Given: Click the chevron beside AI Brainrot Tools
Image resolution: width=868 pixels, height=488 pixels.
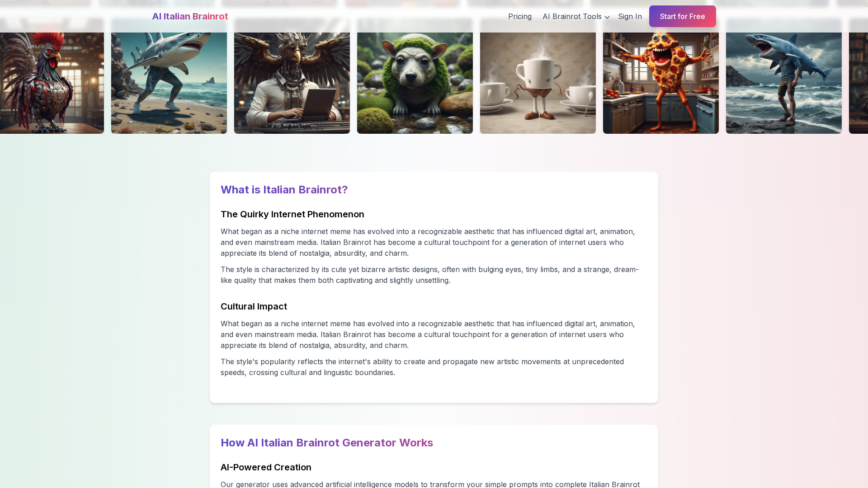Looking at the screenshot, I should tap(607, 17).
